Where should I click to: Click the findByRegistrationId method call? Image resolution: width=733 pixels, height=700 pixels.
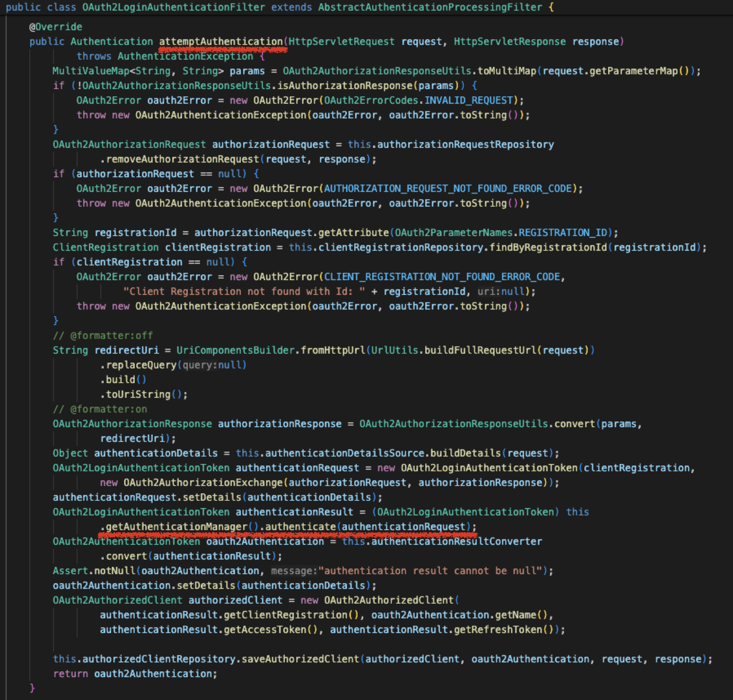click(x=548, y=247)
